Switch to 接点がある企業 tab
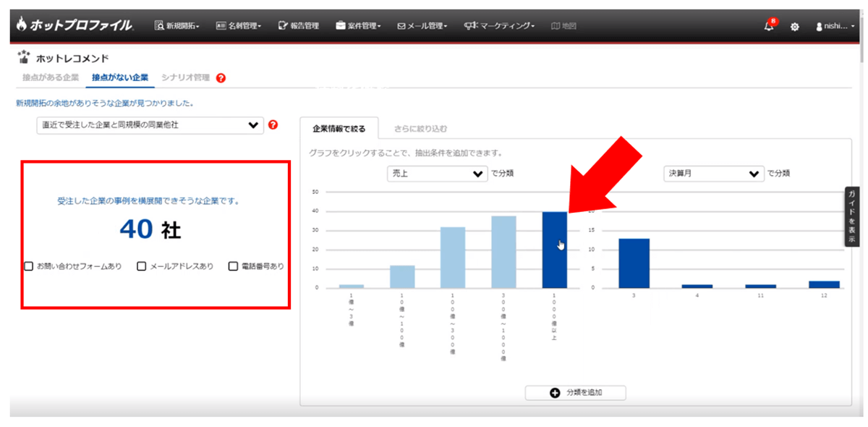Image resolution: width=868 pixels, height=427 pixels. (x=51, y=77)
